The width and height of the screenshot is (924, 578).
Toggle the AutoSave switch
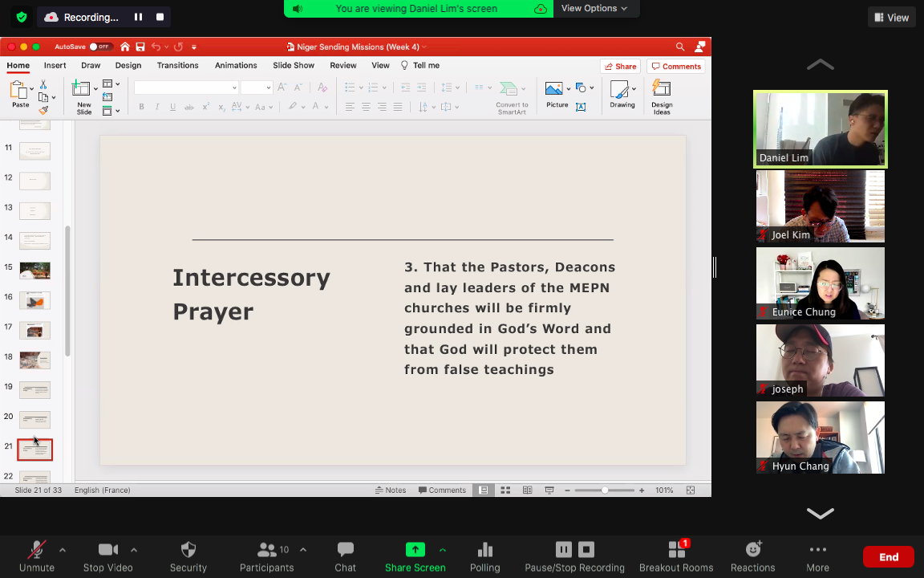point(101,47)
